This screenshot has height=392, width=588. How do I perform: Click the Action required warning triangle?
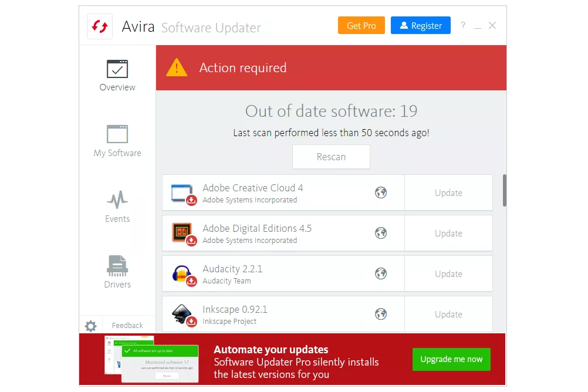tap(176, 68)
